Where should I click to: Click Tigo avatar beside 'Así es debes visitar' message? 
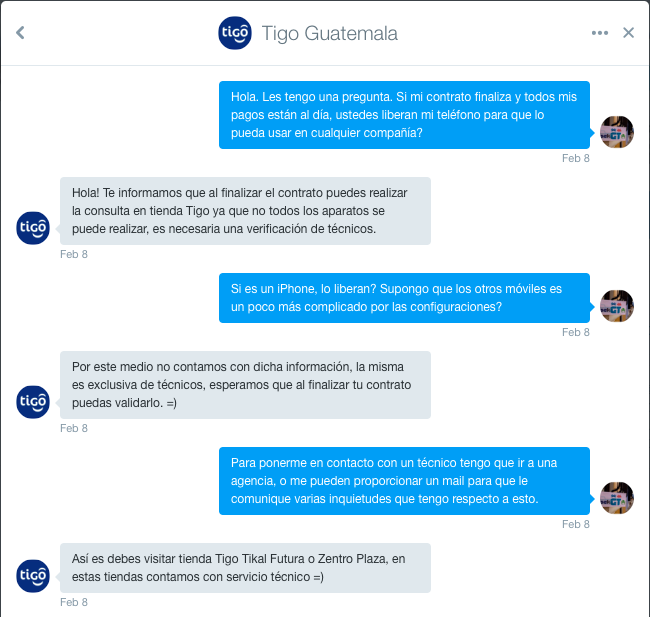point(33,576)
